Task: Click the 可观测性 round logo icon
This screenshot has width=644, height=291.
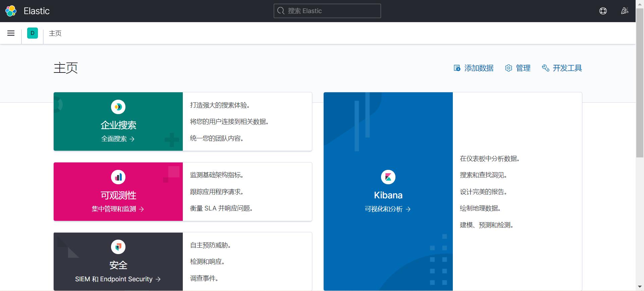Action: click(x=118, y=177)
